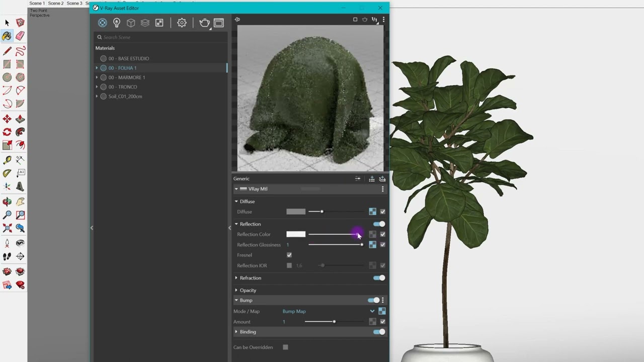Show the V-Ray frame buffer window

pyautogui.click(x=219, y=23)
